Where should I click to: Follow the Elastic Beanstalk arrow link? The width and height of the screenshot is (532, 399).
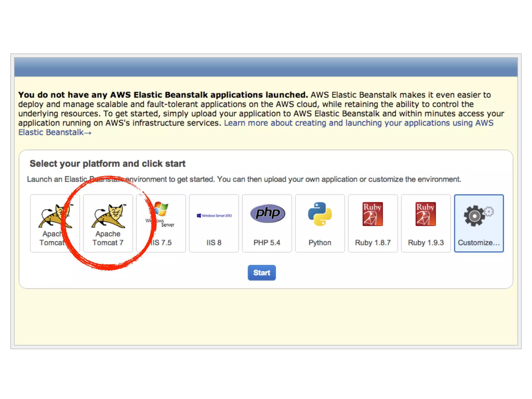(x=55, y=132)
